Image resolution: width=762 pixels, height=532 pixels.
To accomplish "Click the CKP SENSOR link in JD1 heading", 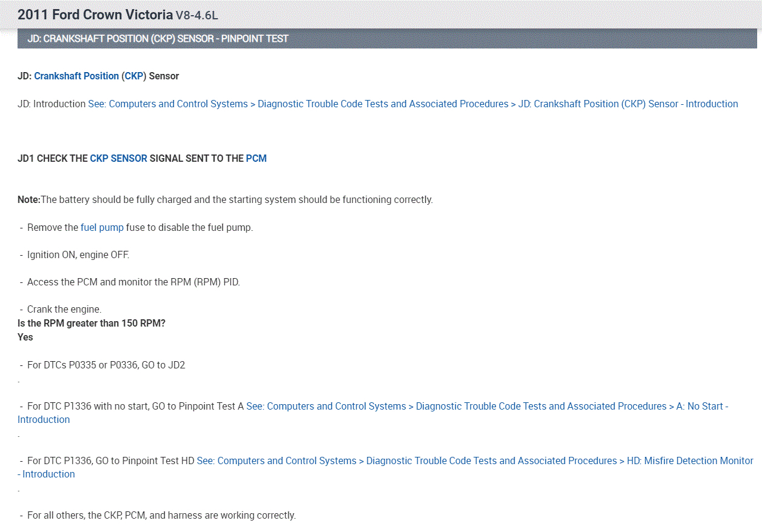I will click(118, 159).
